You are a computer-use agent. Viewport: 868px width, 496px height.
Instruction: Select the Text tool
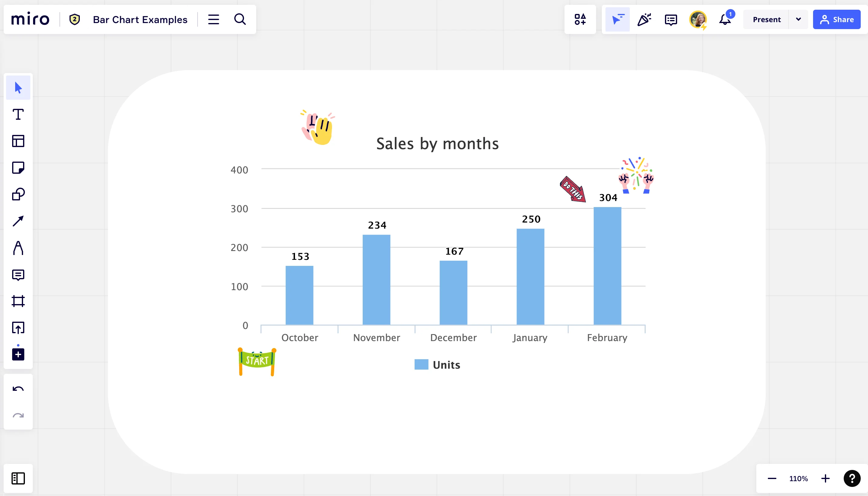point(18,115)
